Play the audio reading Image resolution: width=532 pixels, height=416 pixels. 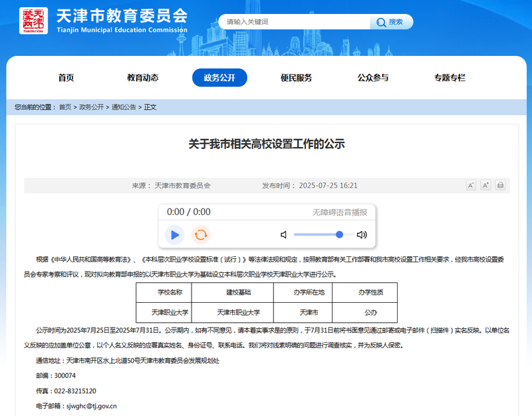coord(175,235)
